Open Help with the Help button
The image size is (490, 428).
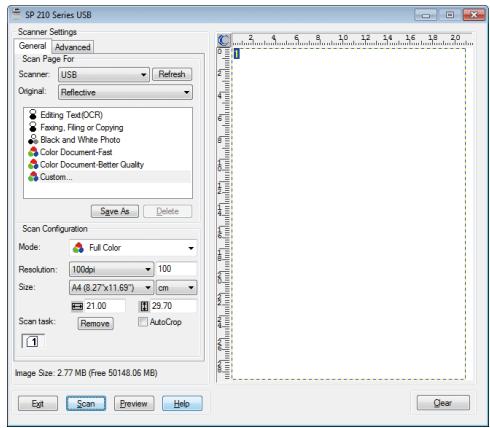click(182, 404)
